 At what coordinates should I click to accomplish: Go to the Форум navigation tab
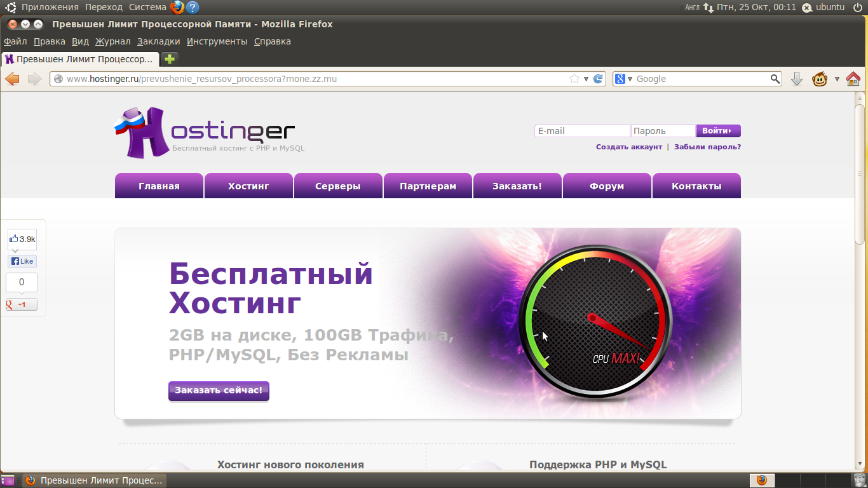tap(607, 186)
